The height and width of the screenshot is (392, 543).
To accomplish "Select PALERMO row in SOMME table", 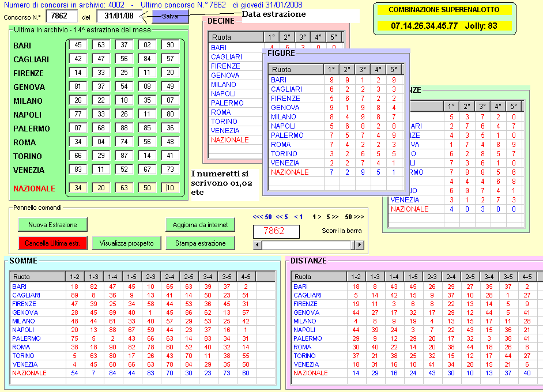I will (142, 338).
